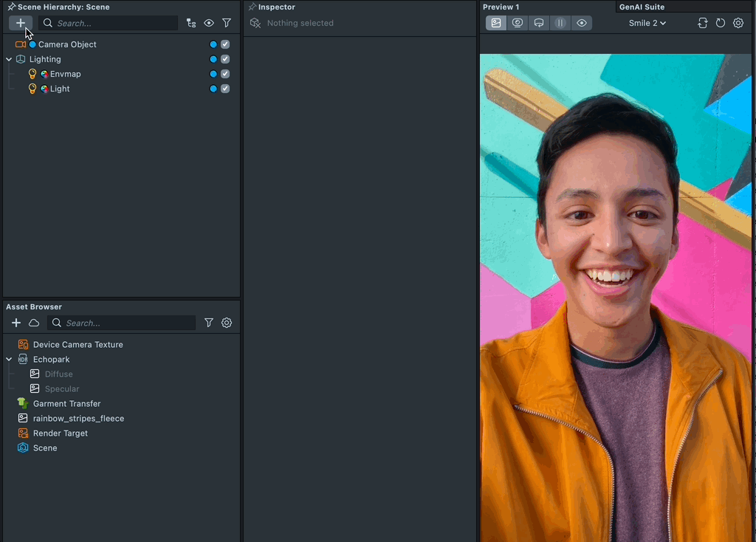
Task: Toggle the Light object checkbox
Action: pos(225,89)
